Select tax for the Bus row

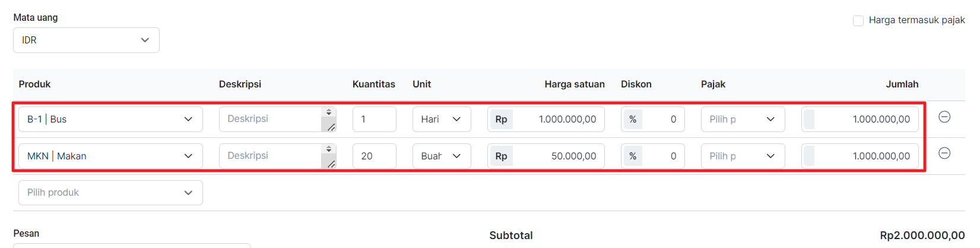(743, 119)
